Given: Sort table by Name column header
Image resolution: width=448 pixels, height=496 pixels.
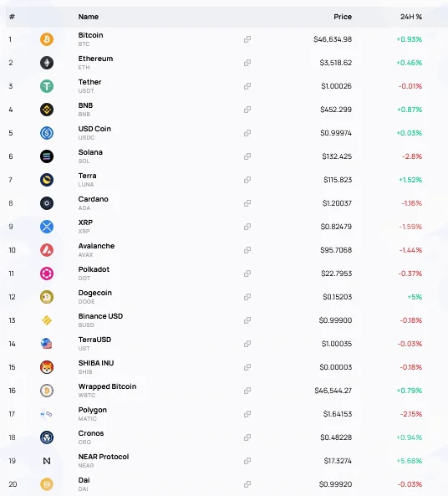Looking at the screenshot, I should point(89,17).
